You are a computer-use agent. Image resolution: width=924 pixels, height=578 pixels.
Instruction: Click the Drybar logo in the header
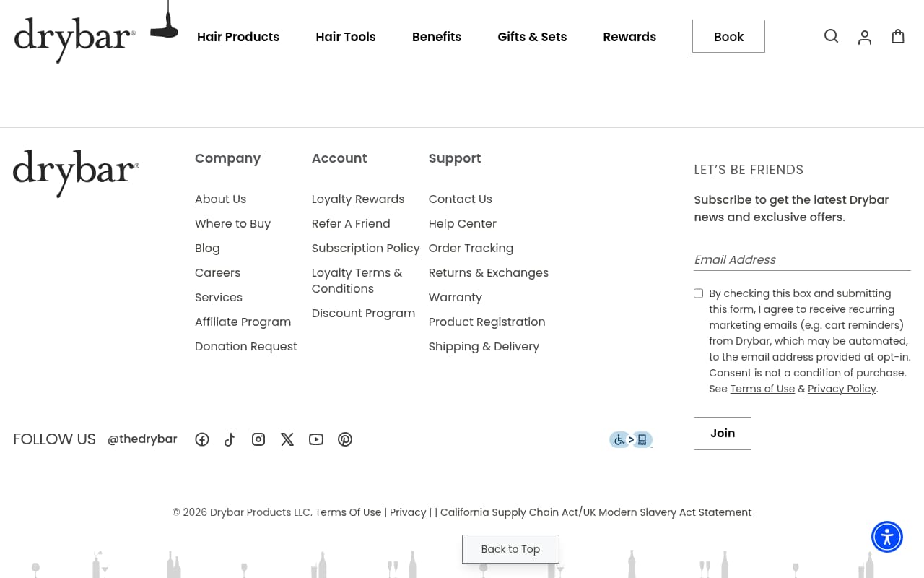click(x=74, y=39)
